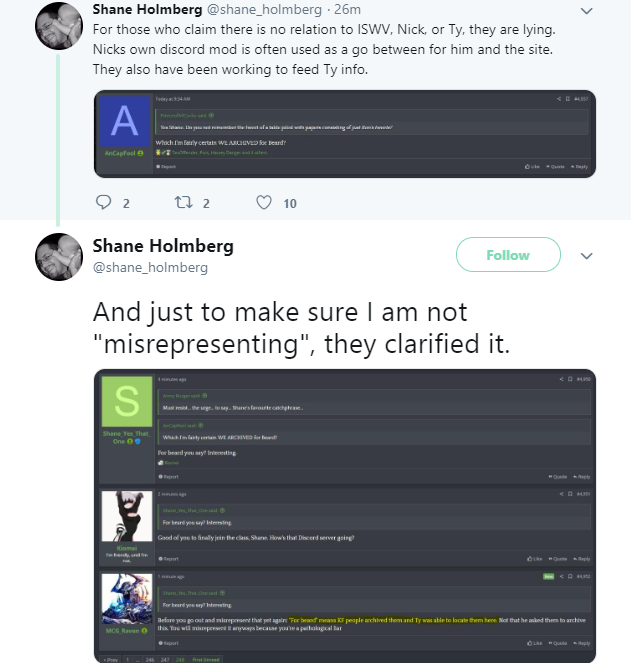Image resolution: width=631 pixels, height=663 pixels.
Task: Expand the parent tweet options chevron
Action: (x=587, y=11)
